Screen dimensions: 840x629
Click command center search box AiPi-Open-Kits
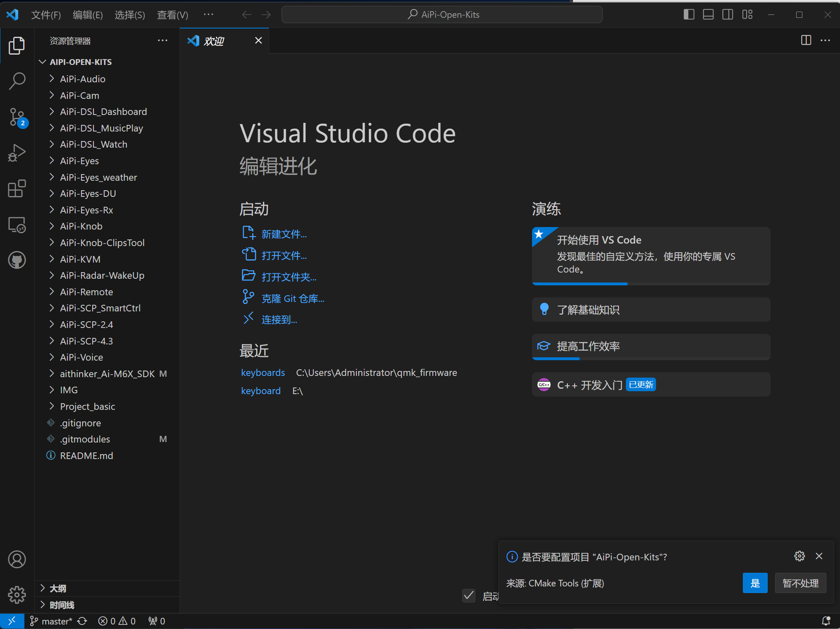point(442,14)
